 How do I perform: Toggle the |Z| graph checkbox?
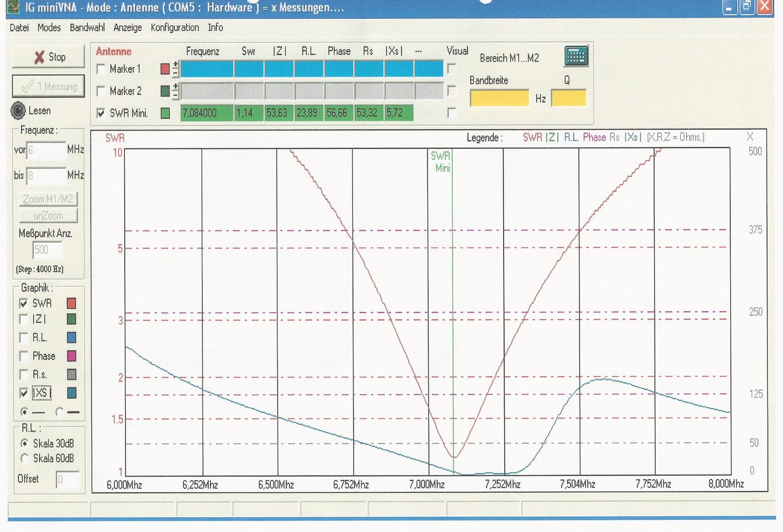[x=23, y=319]
